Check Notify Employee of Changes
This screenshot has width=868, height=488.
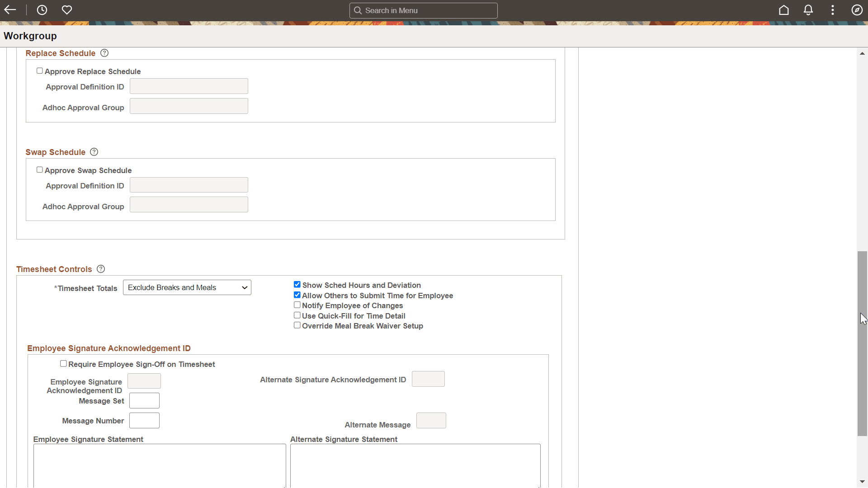(297, 305)
